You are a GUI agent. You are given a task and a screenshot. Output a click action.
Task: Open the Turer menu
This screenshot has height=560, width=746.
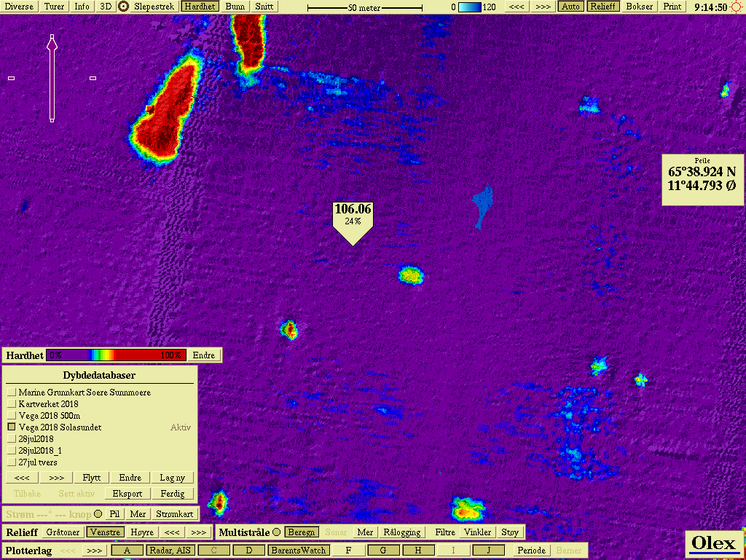[x=54, y=7]
